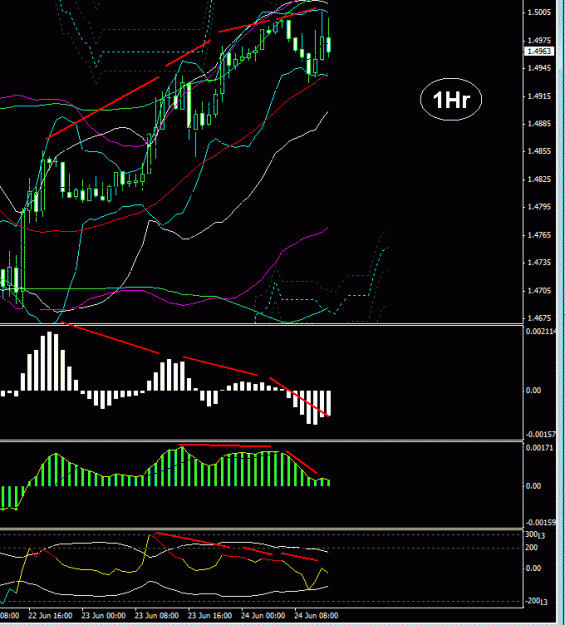Click the 1.4765 price axis label
This screenshot has height=625, width=565.
tap(539, 235)
